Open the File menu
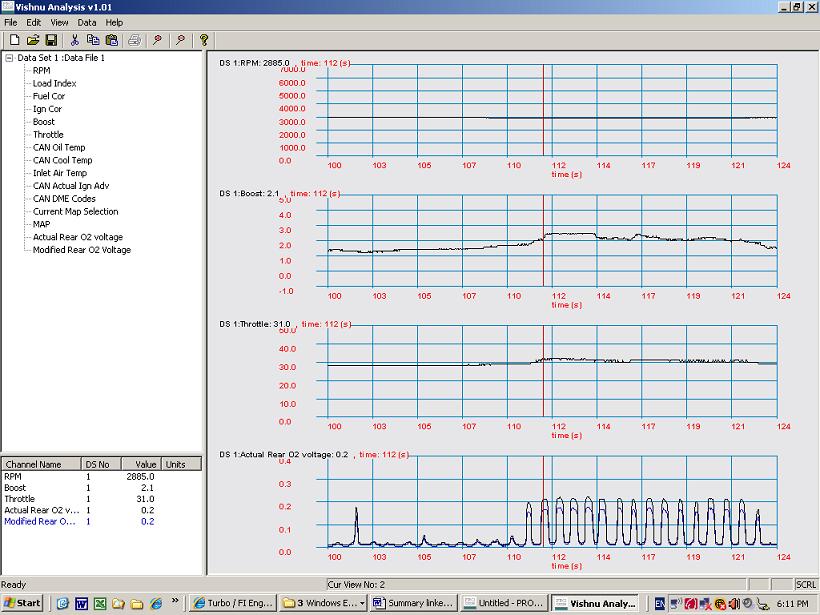The width and height of the screenshot is (820, 615). [11, 22]
